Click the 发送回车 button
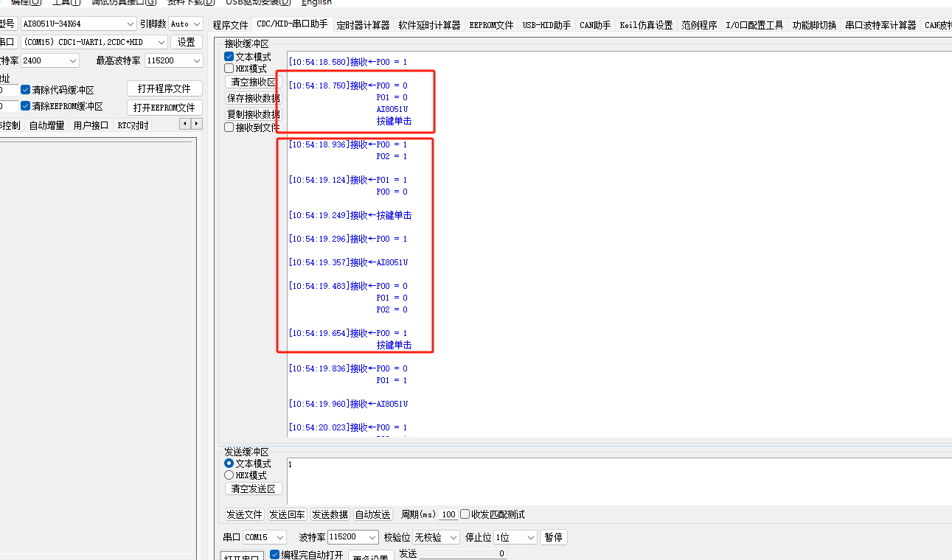The height and width of the screenshot is (560, 952). click(287, 514)
